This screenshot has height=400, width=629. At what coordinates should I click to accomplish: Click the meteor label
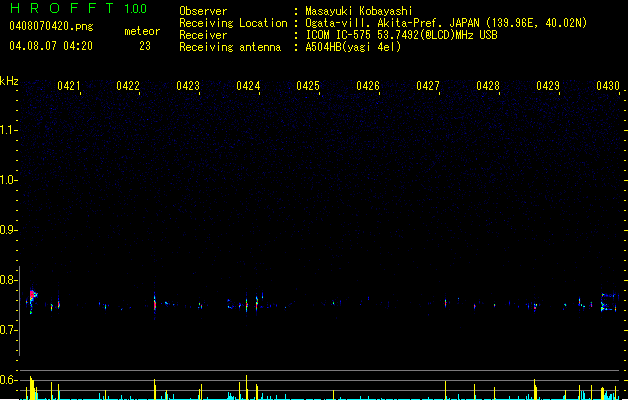[x=142, y=31]
